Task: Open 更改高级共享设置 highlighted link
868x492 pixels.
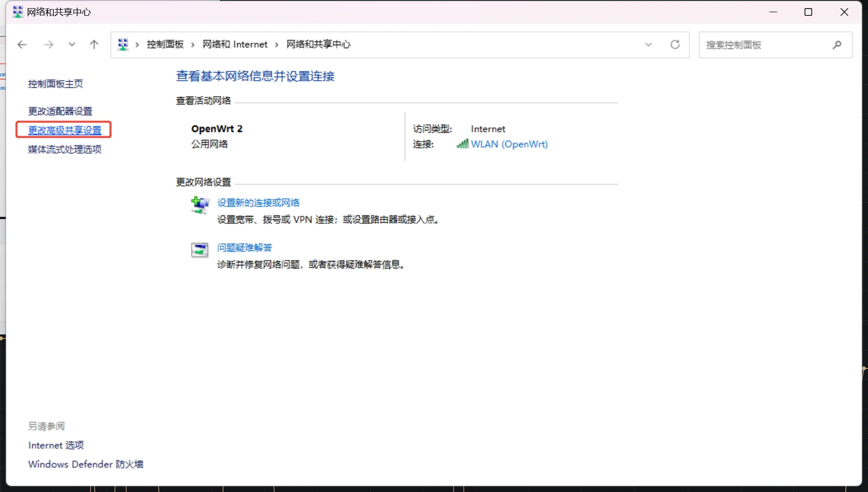Action: (63, 130)
